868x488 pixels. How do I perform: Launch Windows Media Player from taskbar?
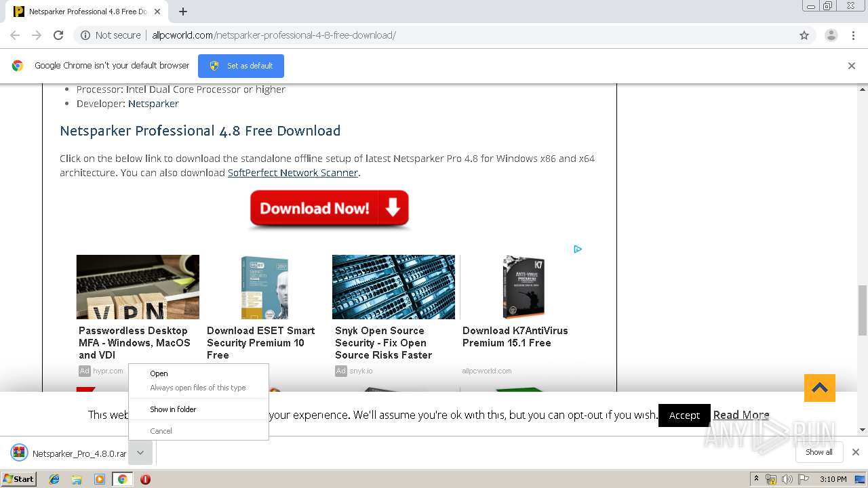(x=100, y=479)
